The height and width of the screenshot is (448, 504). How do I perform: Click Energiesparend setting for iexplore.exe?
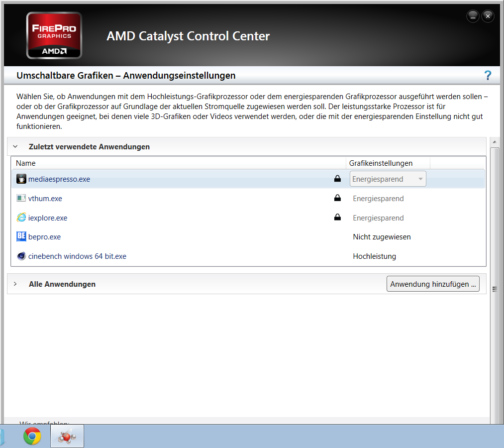click(378, 218)
